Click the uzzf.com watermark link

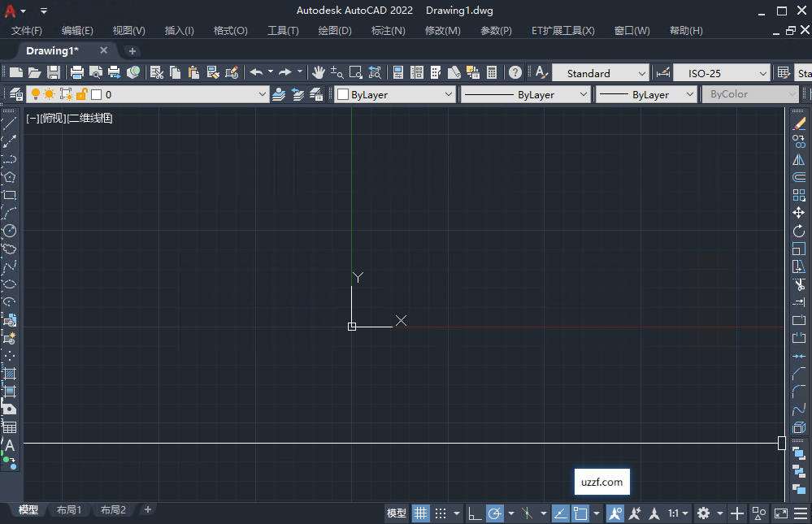pos(601,481)
